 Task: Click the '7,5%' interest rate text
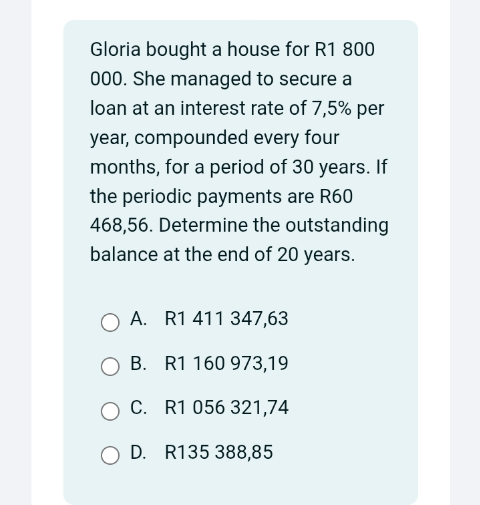331,108
